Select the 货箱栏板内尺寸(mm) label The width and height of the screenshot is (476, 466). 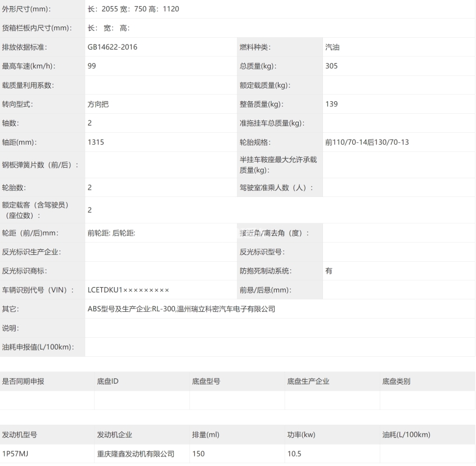pos(37,28)
